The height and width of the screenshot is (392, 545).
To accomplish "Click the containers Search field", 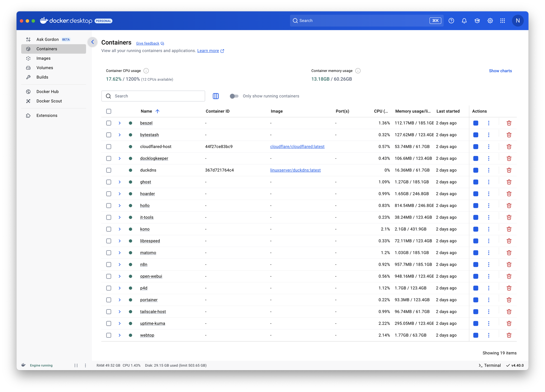I will [x=153, y=96].
